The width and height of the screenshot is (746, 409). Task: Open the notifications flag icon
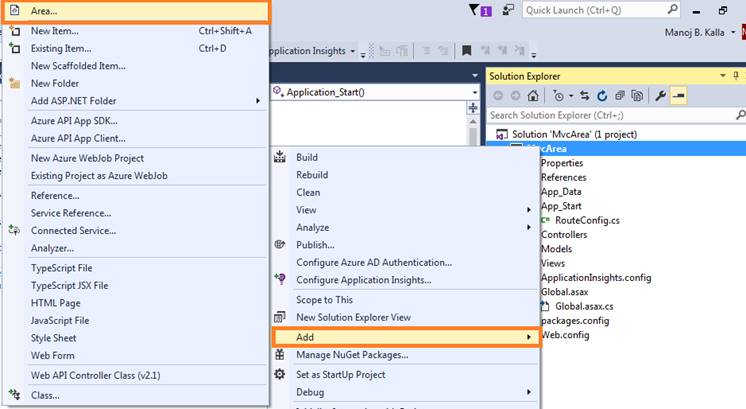pos(476,10)
